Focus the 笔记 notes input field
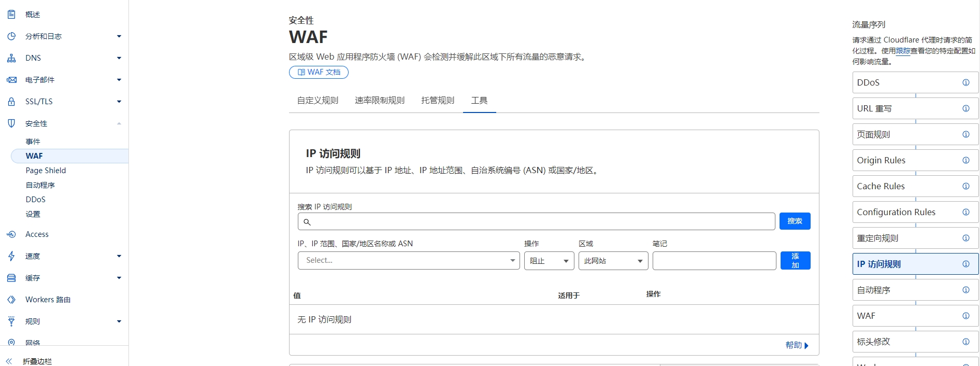980x366 pixels. [x=714, y=261]
